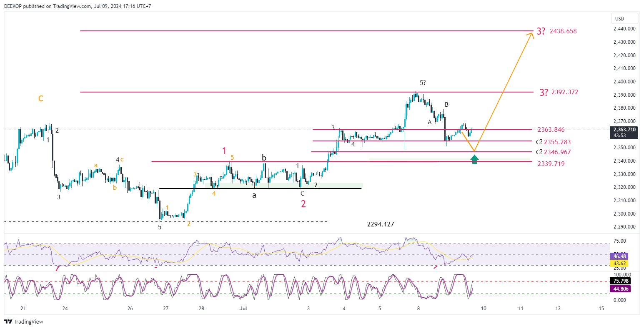Click the 75.00 RSI scale label
This screenshot has height=329, width=644.
(x=620, y=241)
